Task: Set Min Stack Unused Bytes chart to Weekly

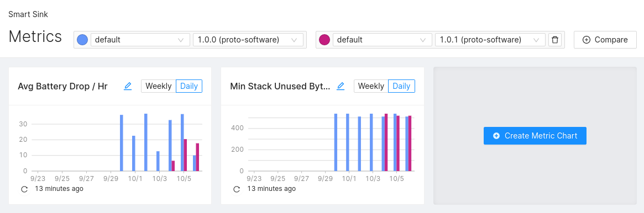Action: 371,86
